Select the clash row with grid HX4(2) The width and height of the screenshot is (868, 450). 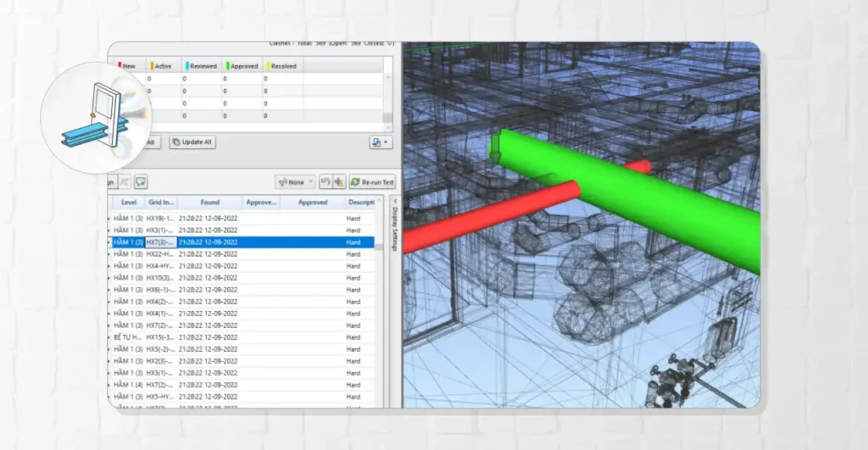(x=242, y=302)
